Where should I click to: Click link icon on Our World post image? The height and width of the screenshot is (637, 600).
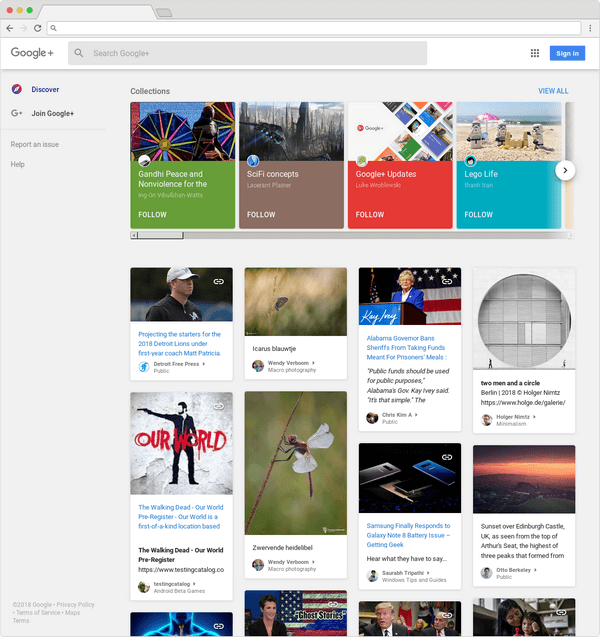coord(219,406)
